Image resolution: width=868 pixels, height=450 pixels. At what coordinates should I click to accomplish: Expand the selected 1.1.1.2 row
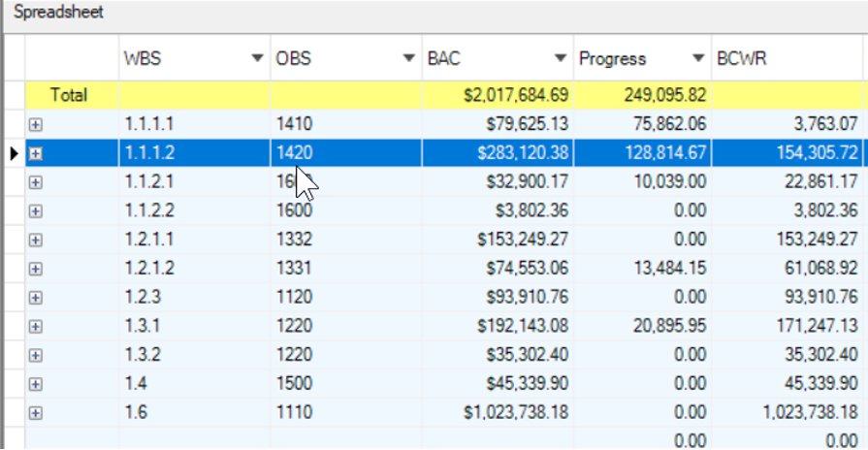click(36, 153)
